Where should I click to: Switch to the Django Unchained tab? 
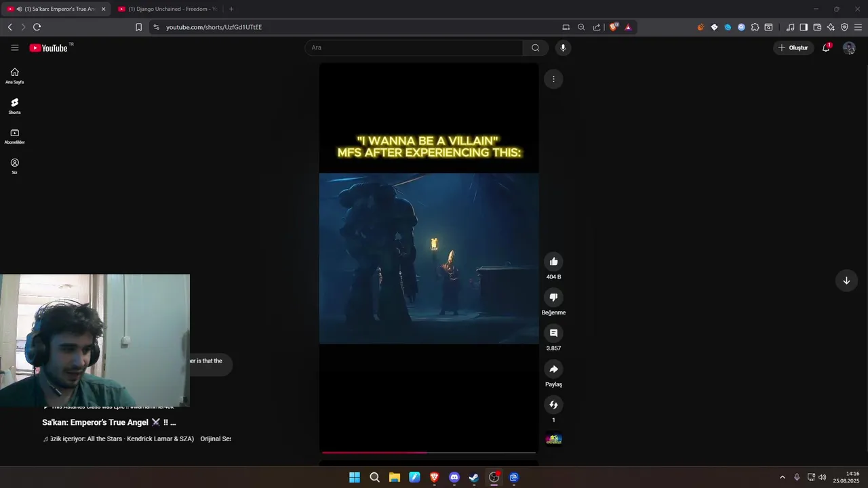pos(167,9)
